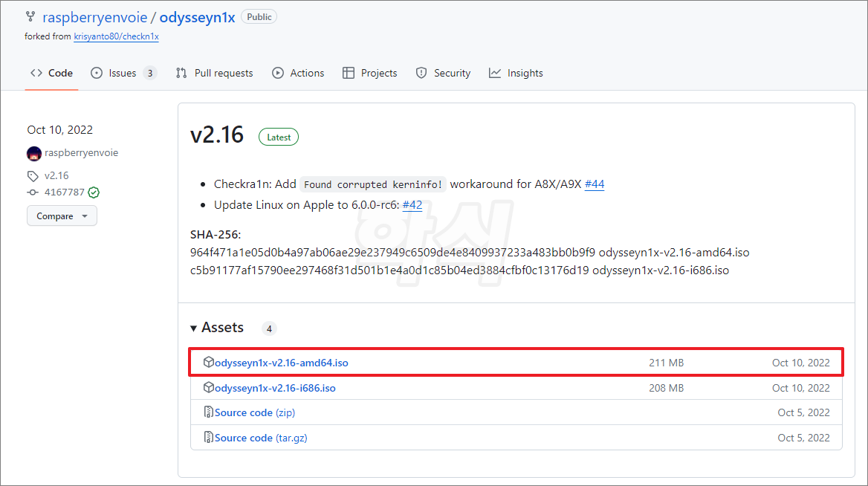Switch to the Actions tab
Image resolution: width=868 pixels, height=486 pixels.
pos(298,73)
